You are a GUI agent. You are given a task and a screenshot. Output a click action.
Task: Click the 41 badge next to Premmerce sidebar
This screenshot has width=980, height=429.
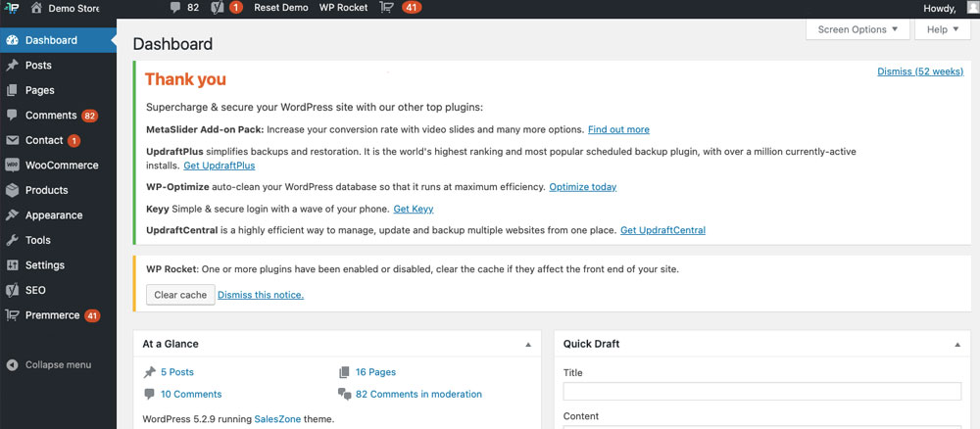click(x=92, y=316)
